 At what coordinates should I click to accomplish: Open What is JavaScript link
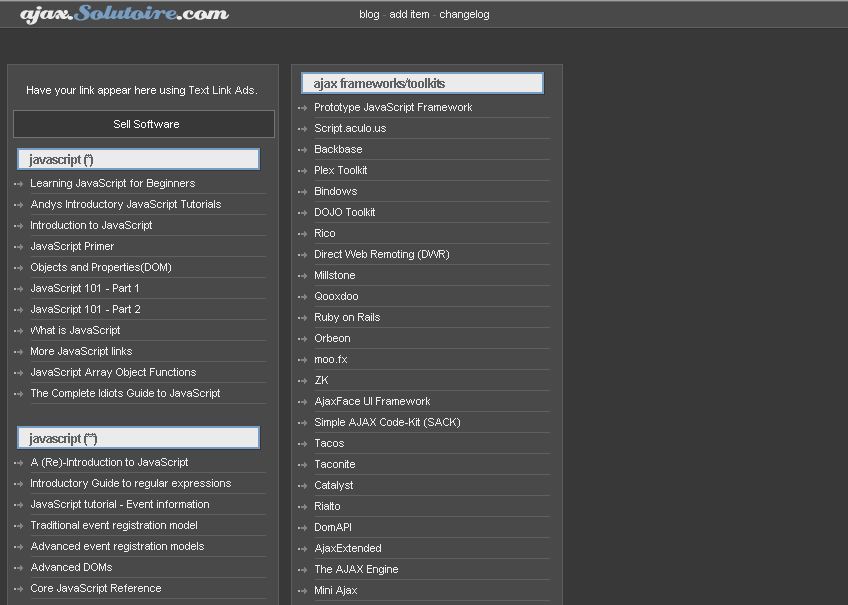click(x=75, y=330)
